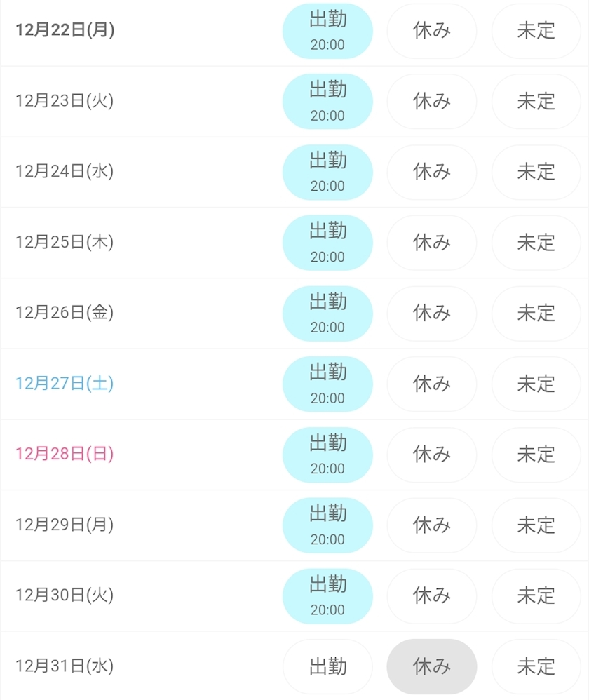Set 12月25日(木) to 未定
589x700 pixels.
coord(536,243)
